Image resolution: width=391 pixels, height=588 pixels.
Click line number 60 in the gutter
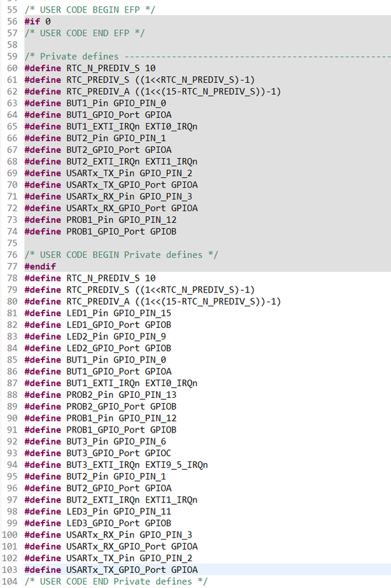point(12,68)
